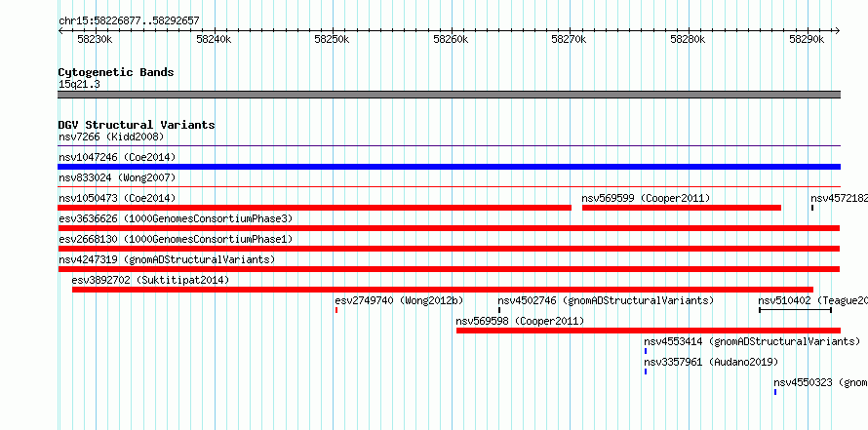The height and width of the screenshot is (430, 868).
Task: Click the nsv833024 (Wong2007) label
Action: (x=117, y=177)
